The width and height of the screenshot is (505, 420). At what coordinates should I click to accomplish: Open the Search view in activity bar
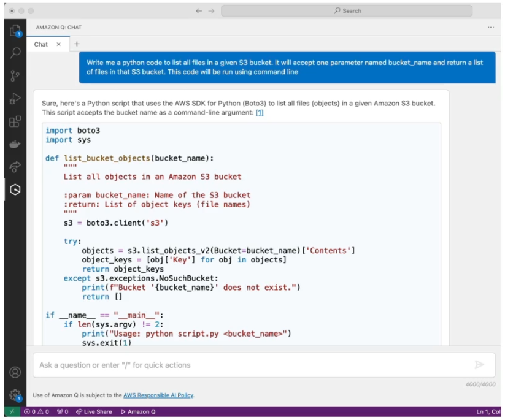(15, 53)
